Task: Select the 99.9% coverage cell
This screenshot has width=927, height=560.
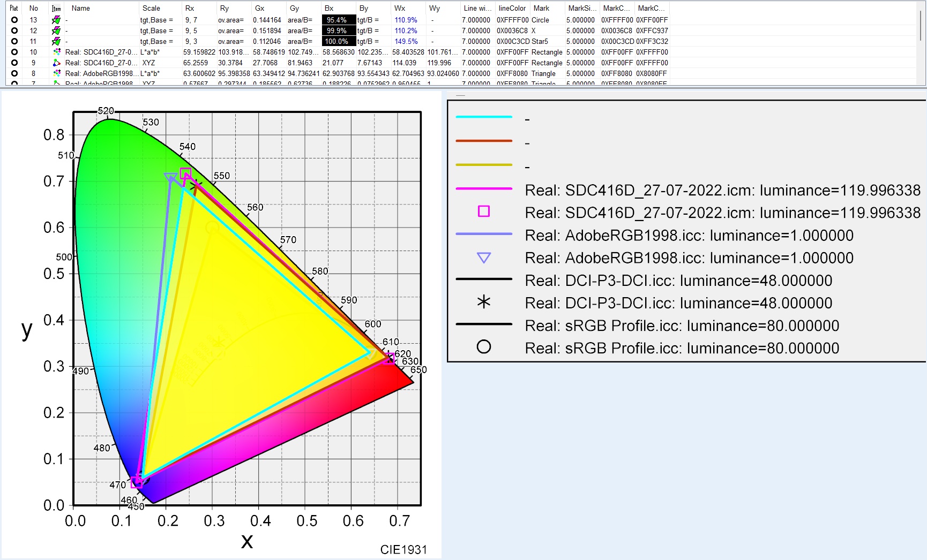Action: click(x=339, y=31)
